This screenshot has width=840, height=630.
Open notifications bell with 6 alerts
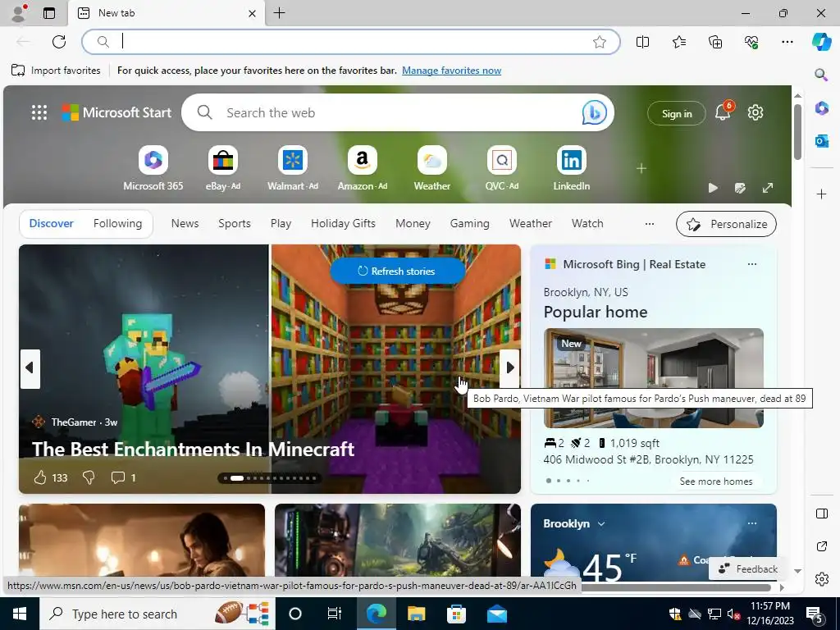click(x=723, y=112)
